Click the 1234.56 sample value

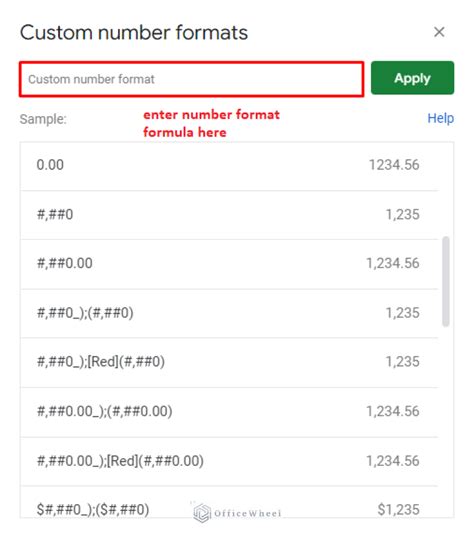tap(394, 165)
